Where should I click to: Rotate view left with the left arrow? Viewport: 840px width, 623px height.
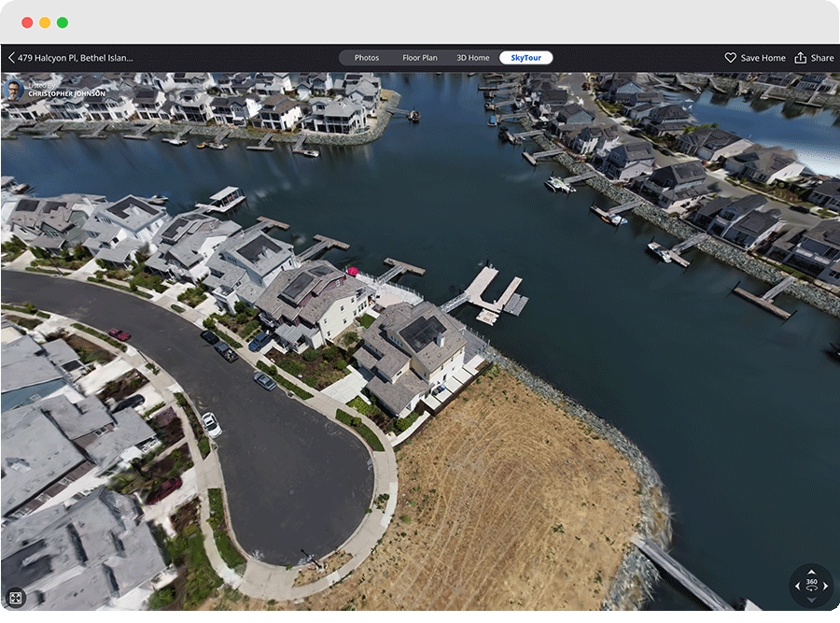tap(796, 587)
